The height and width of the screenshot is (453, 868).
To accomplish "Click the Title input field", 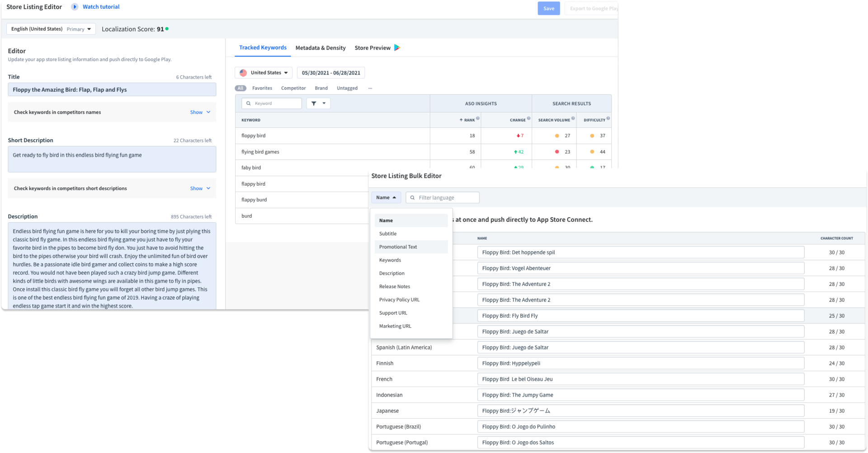I will [x=112, y=89].
